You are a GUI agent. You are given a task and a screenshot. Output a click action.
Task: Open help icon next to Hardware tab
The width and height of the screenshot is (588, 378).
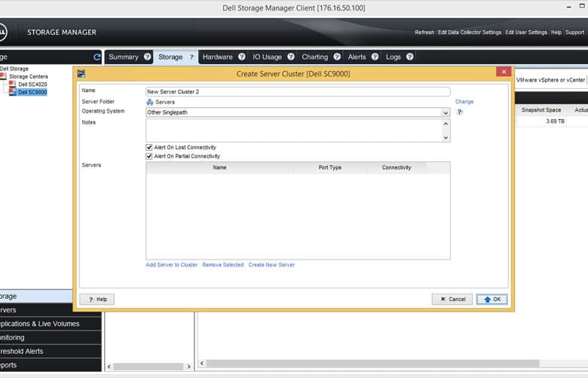241,57
